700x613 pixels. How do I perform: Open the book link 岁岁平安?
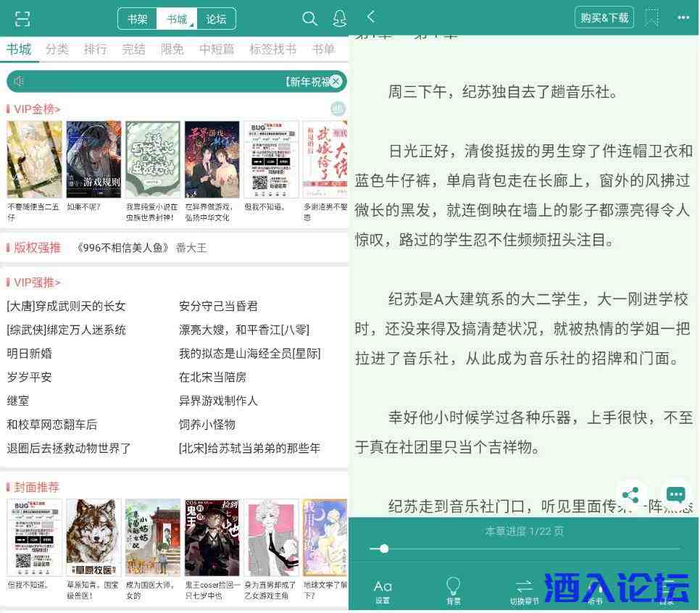pos(29,377)
